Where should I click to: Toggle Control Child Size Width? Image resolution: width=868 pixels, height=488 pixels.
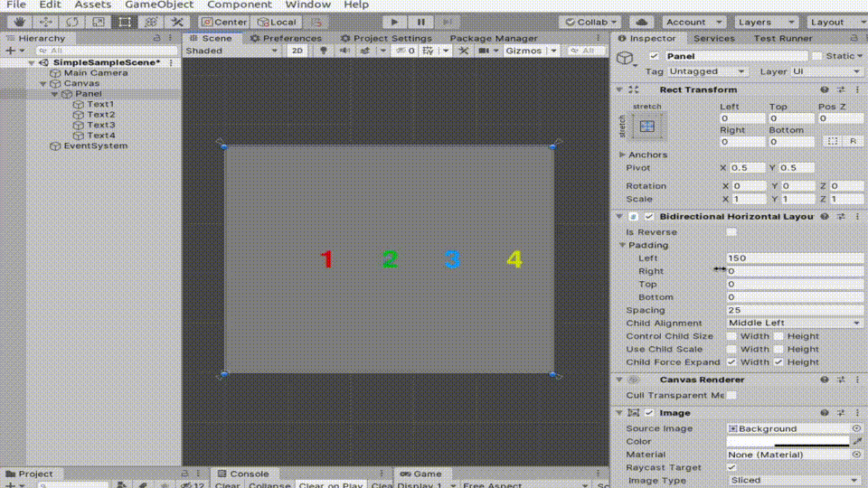(x=731, y=336)
